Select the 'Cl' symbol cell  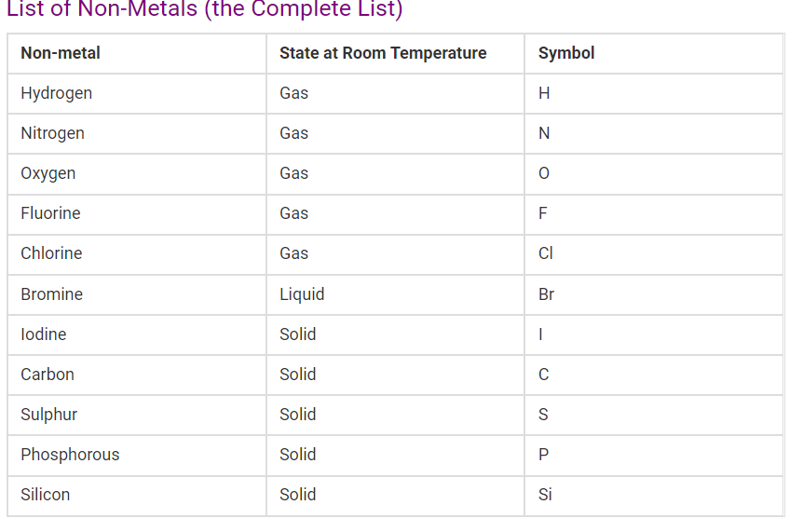pyautogui.click(x=546, y=253)
